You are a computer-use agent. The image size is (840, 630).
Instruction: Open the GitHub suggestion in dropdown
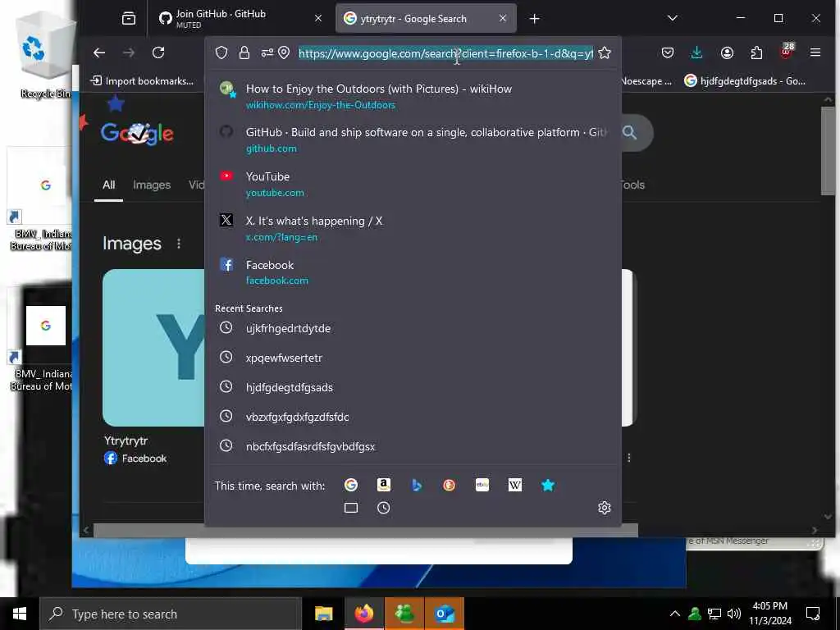[x=413, y=139]
